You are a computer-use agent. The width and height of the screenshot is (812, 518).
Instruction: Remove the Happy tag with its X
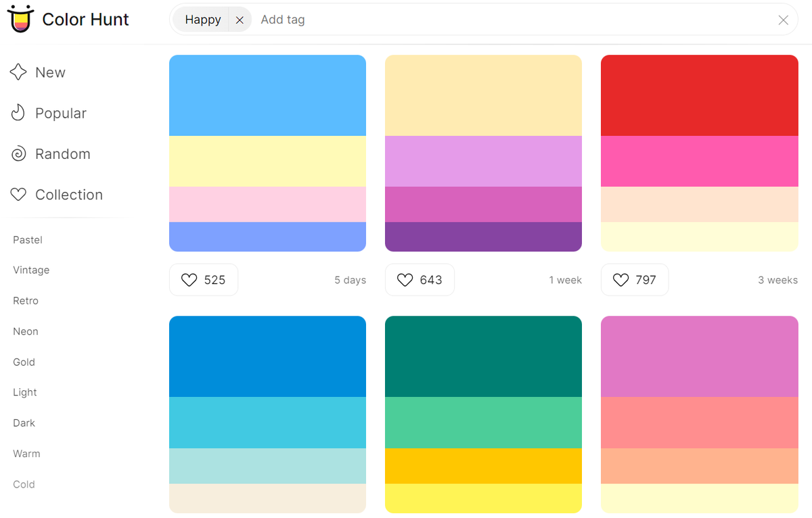(240, 20)
